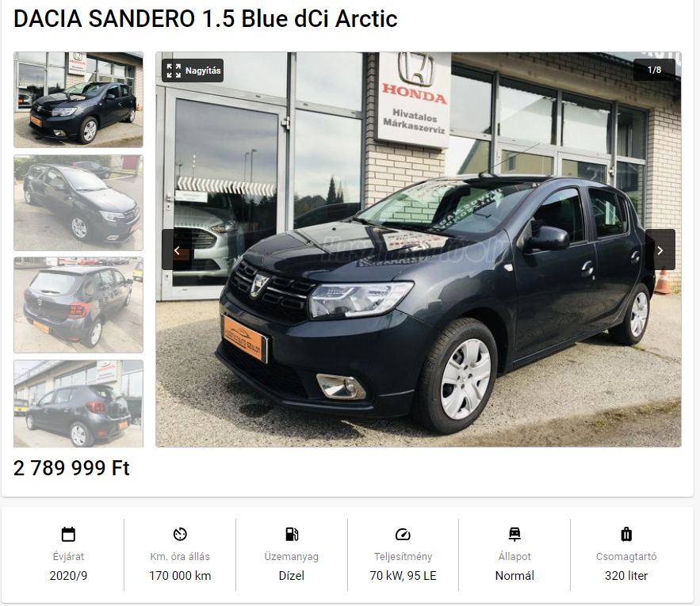The height and width of the screenshot is (606, 700).
Task: Open the third thumbnail showing rear view
Action: (x=78, y=305)
